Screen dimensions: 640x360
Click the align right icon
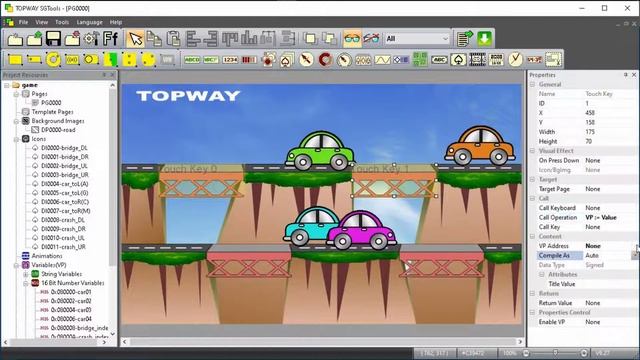[211, 39]
